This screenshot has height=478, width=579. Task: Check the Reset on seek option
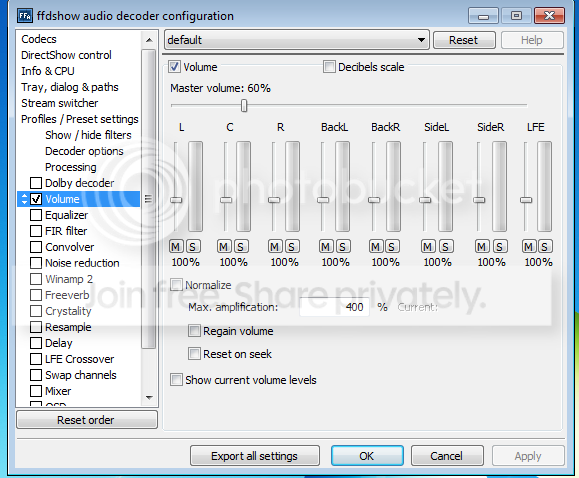pyautogui.click(x=194, y=354)
